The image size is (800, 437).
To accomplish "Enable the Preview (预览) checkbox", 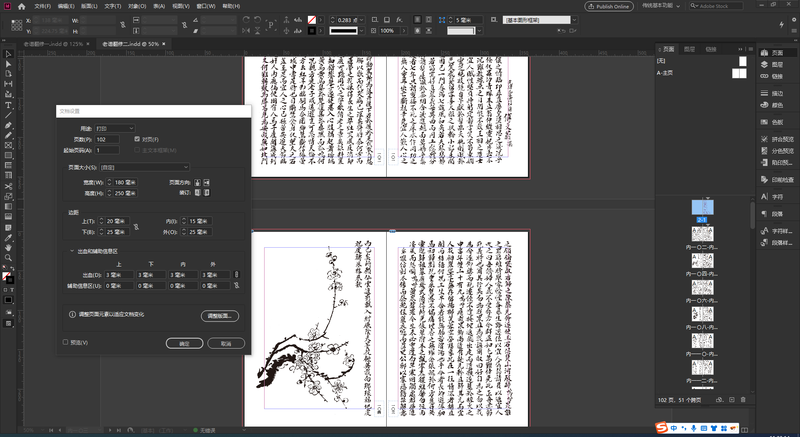I will tap(66, 342).
